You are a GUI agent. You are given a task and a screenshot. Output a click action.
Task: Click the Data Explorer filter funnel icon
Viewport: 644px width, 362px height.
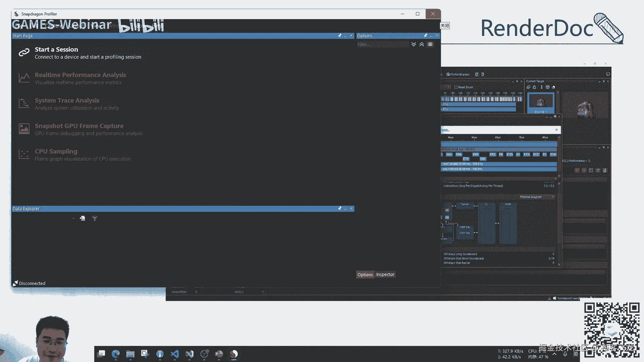click(95, 219)
